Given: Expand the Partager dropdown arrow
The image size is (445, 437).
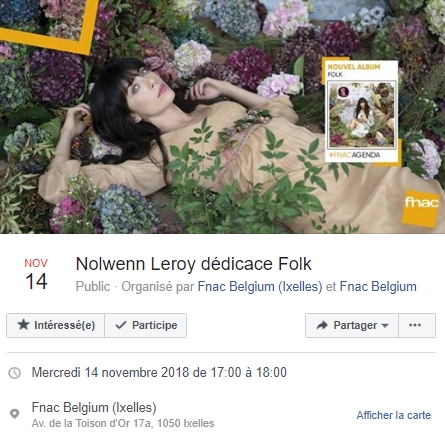Looking at the screenshot, I should coord(385,326).
